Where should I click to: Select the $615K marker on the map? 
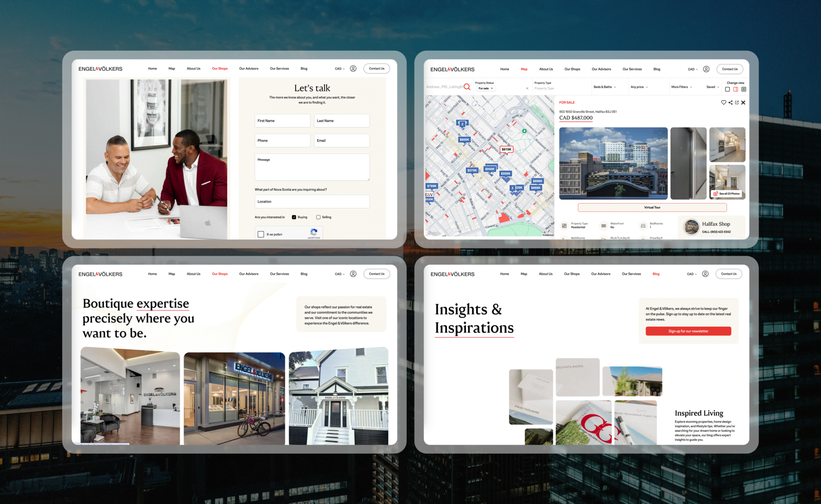[x=506, y=150]
